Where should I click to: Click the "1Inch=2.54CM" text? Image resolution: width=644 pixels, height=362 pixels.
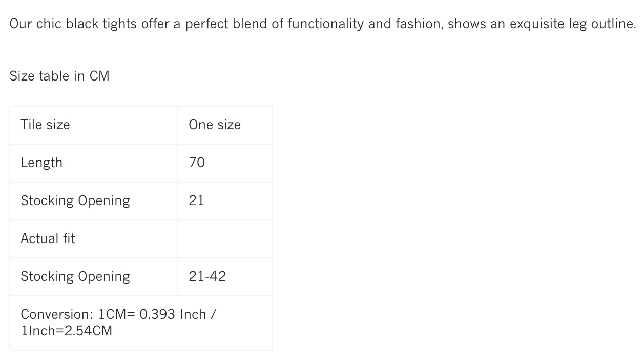tap(67, 331)
